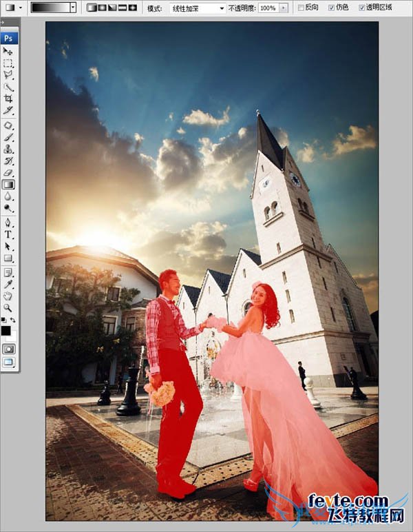The image size is (413, 532).
Task: Choose the linear gradient style button
Action: (92, 8)
